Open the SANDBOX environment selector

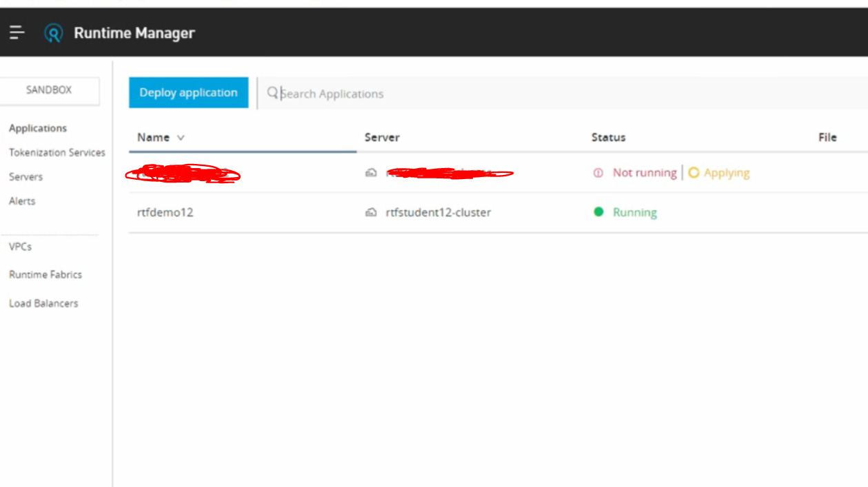pyautogui.click(x=49, y=90)
